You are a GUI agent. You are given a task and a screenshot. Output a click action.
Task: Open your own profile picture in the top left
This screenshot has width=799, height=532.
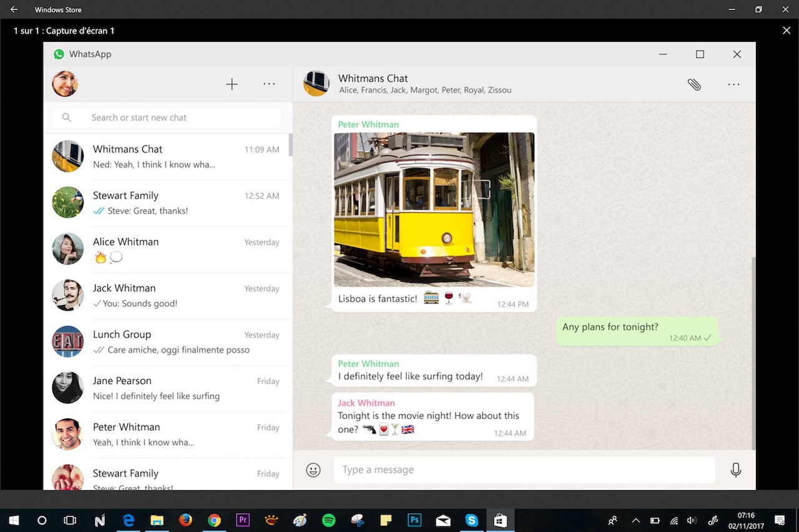pos(65,84)
